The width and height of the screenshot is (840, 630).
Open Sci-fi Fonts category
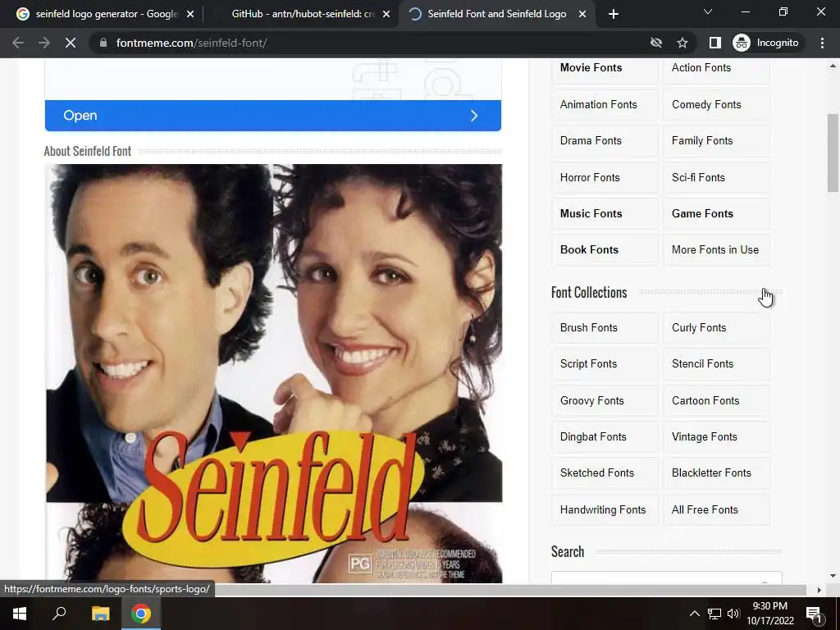(716, 177)
